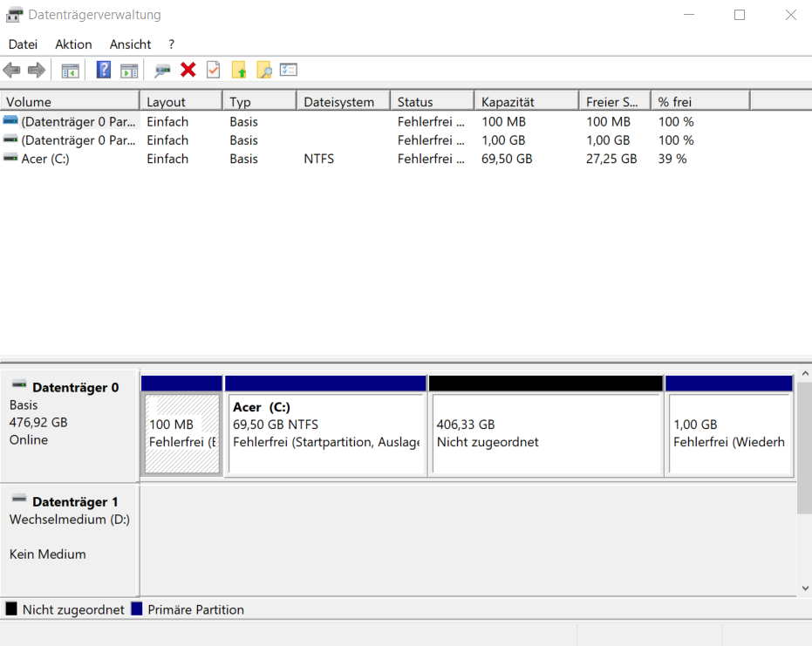Sort by the Status column header
The image size is (812, 646).
point(433,101)
